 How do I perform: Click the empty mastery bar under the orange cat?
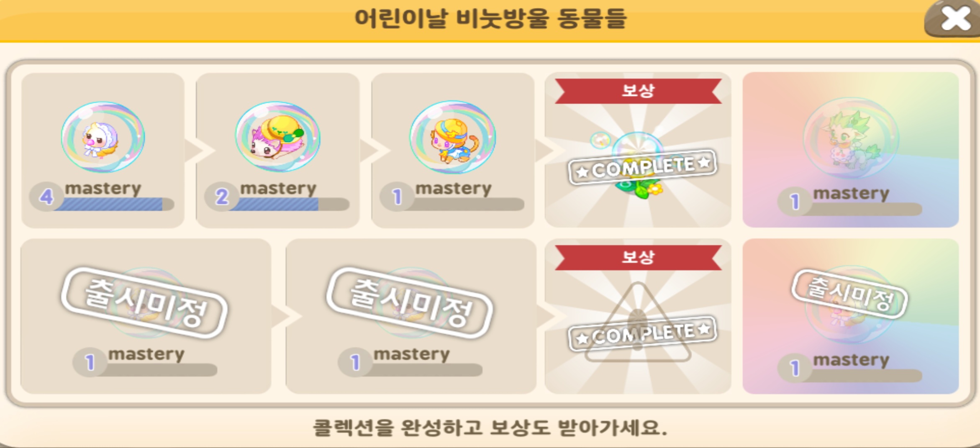tap(464, 204)
